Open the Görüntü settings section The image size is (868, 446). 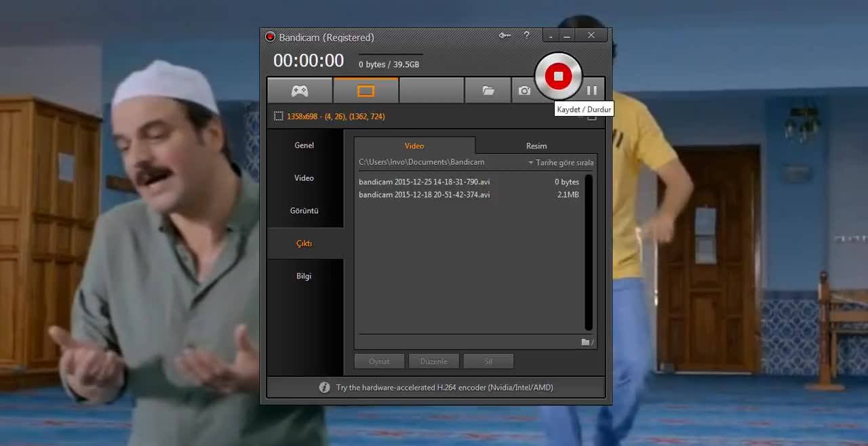pos(304,210)
